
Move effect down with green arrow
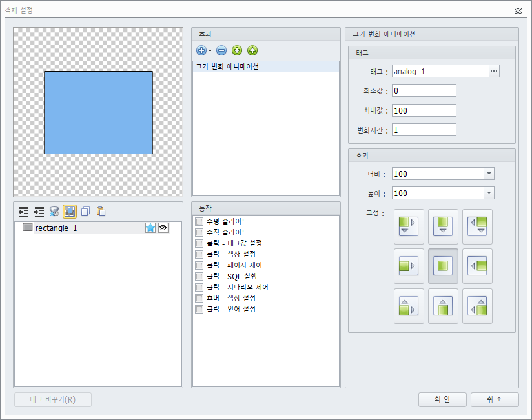237,50
